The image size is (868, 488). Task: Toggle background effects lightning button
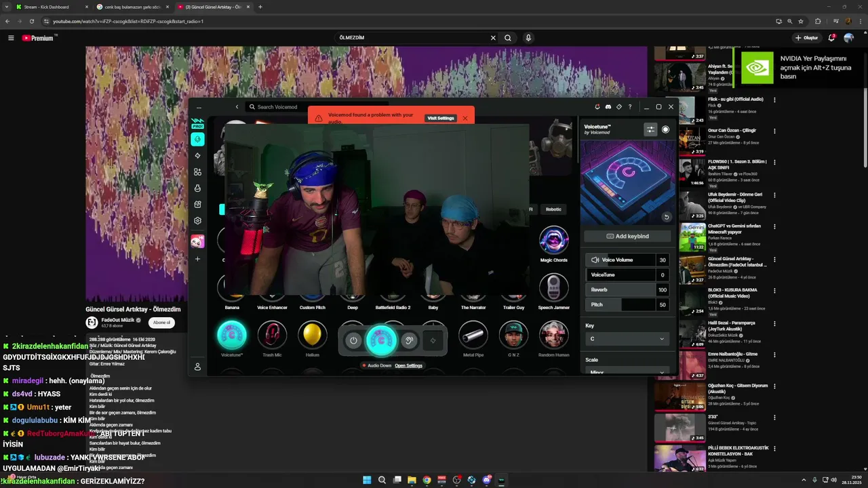[x=433, y=340]
